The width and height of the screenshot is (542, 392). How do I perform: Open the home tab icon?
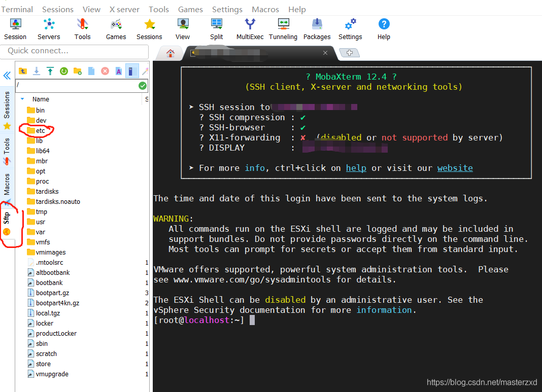point(170,53)
